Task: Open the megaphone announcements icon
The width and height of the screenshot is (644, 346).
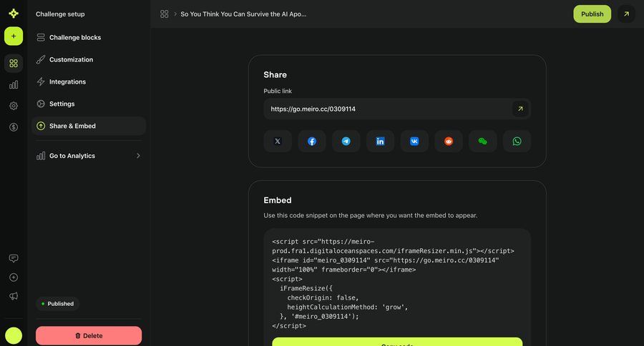Action: (14, 296)
